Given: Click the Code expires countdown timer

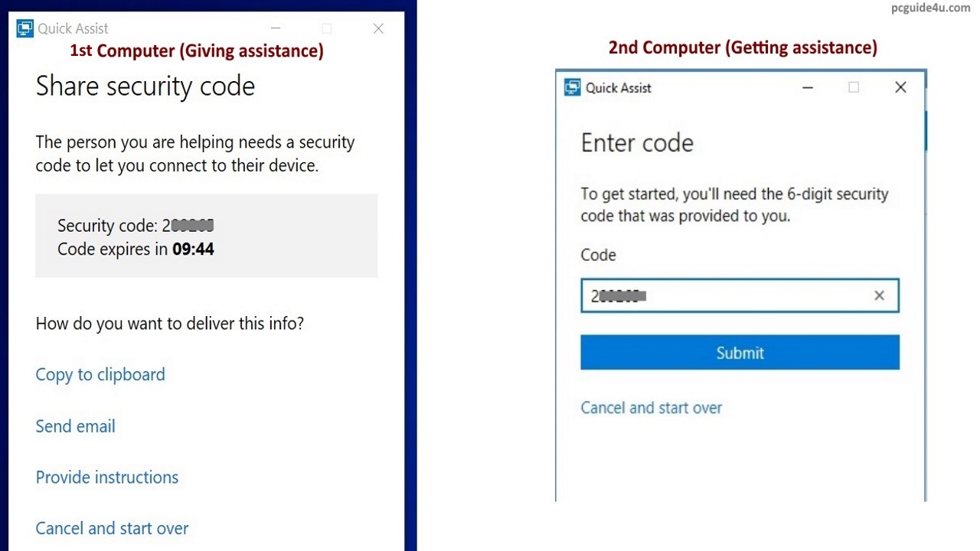Looking at the screenshot, I should (x=193, y=249).
